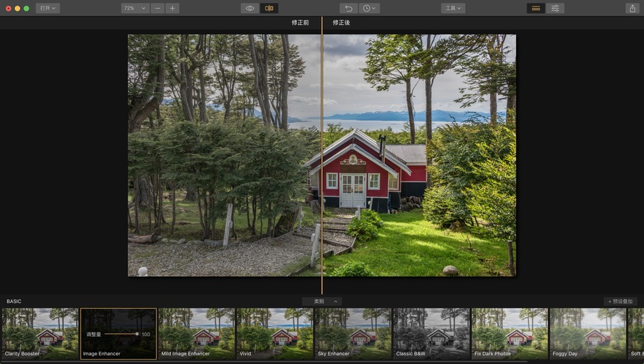Click the before/after divider line handle

tap(322, 155)
